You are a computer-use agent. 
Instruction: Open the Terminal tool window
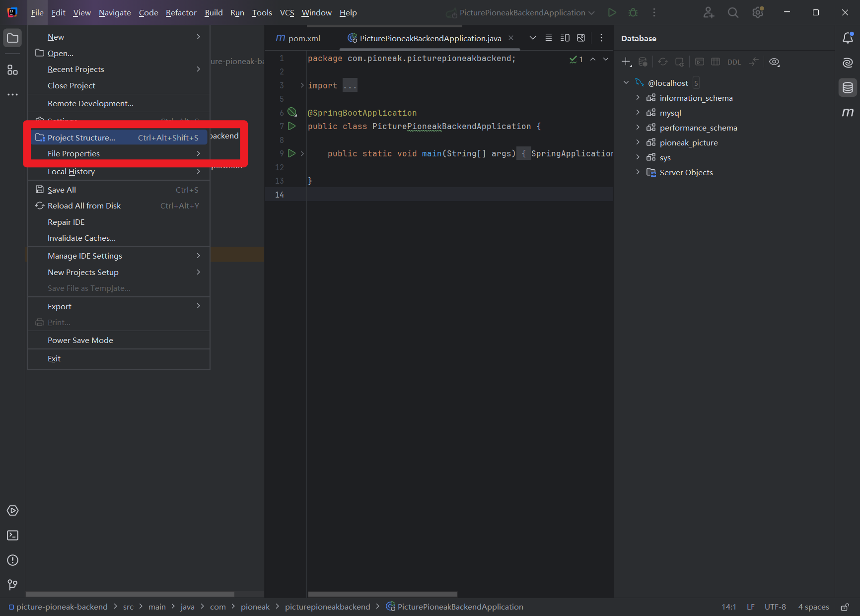point(12,535)
